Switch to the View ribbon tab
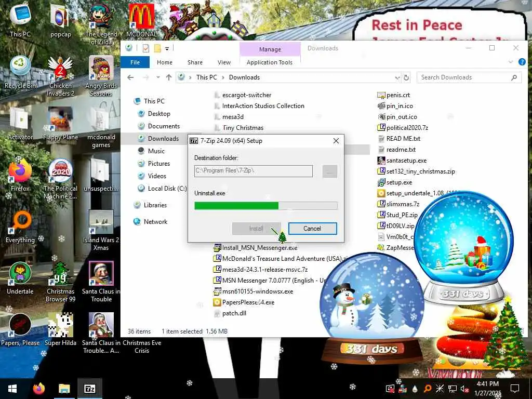The image size is (532, 399). coord(224,62)
